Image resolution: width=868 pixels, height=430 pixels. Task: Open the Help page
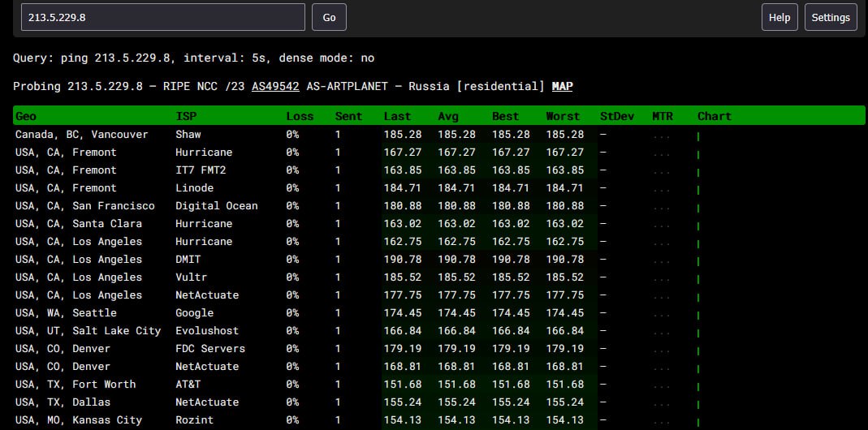pyautogui.click(x=779, y=17)
